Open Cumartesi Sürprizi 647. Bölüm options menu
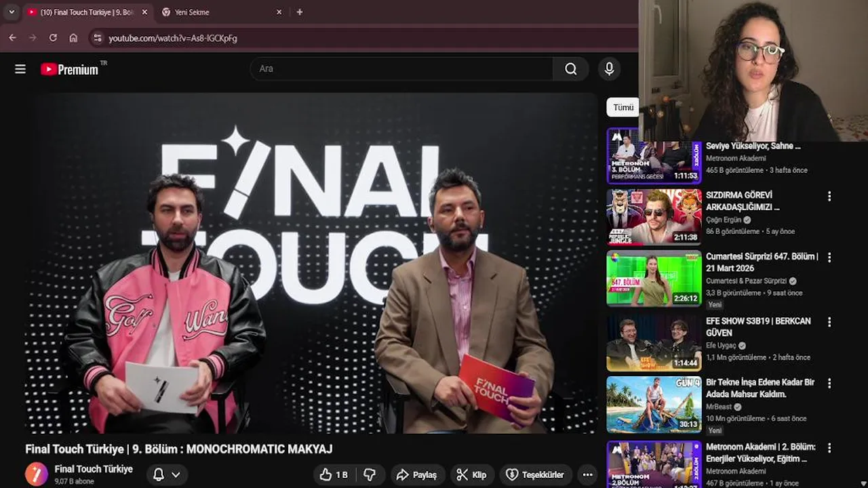The width and height of the screenshot is (868, 488). pos(829,258)
